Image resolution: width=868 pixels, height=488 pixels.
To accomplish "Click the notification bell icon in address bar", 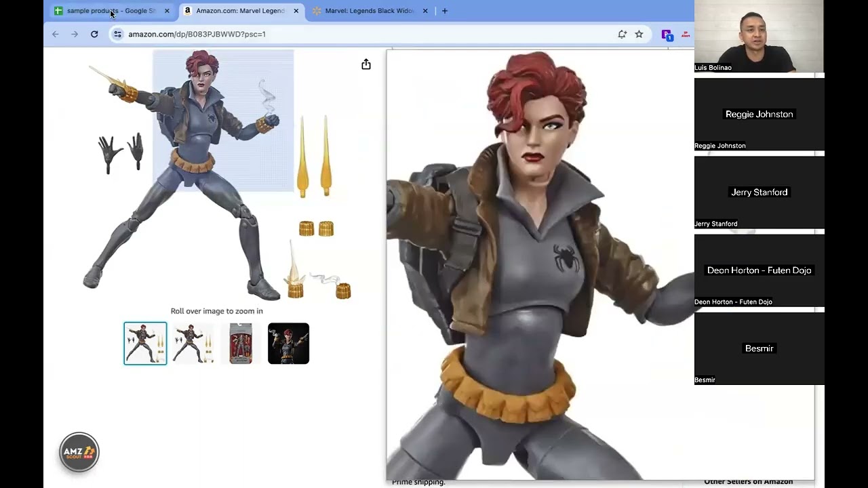I will 622,34.
